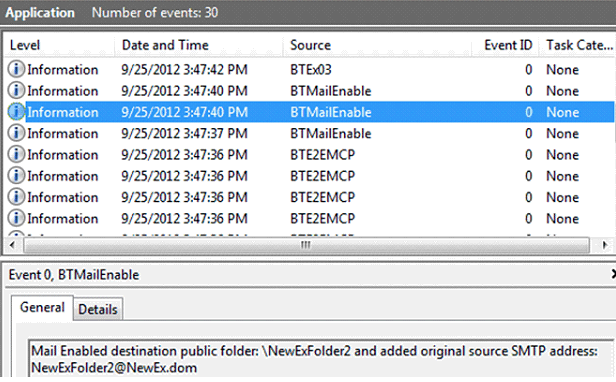The height and width of the screenshot is (382, 616).
Task: Select the BTEx03 event row
Action: click(310, 70)
